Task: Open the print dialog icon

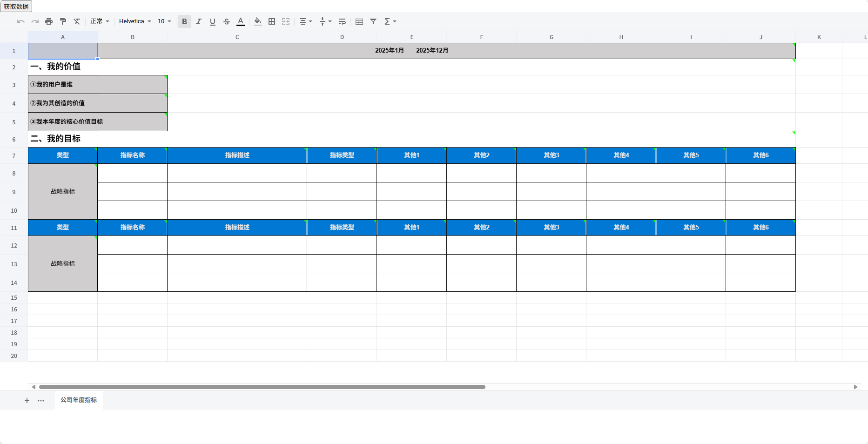Action: pyautogui.click(x=49, y=21)
